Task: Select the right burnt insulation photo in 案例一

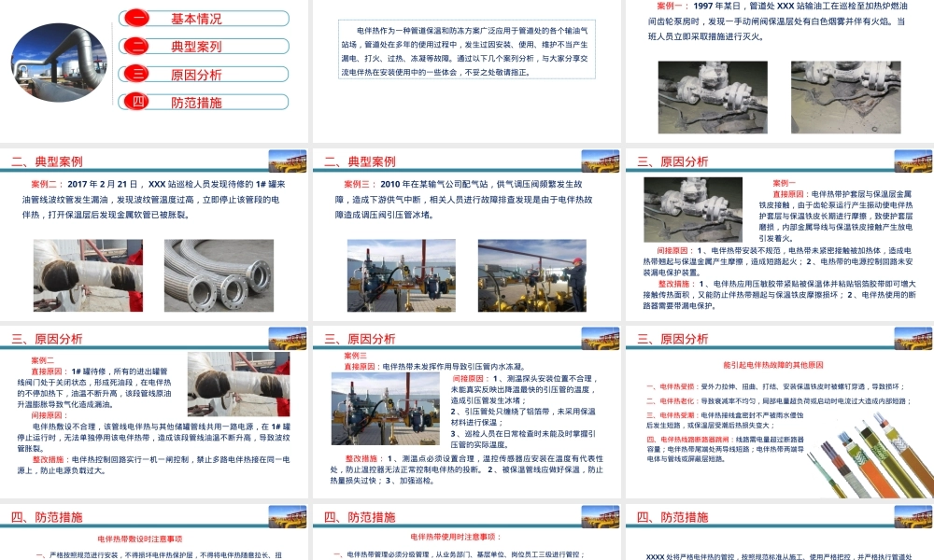Action: pyautogui.click(x=846, y=96)
